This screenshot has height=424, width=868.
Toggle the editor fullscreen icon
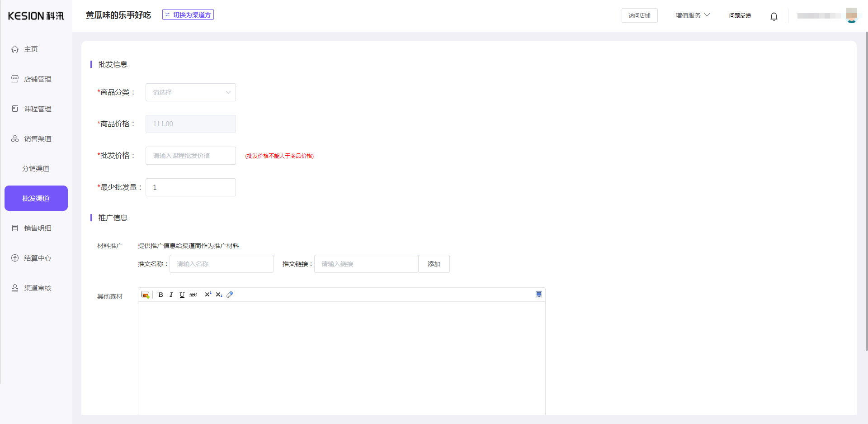tap(538, 295)
